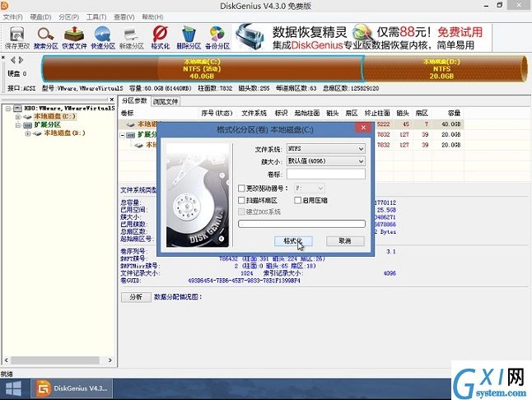Open the Disk (硬盘) menu
Image resolution: width=532 pixels, height=400 pixels.
[40, 17]
